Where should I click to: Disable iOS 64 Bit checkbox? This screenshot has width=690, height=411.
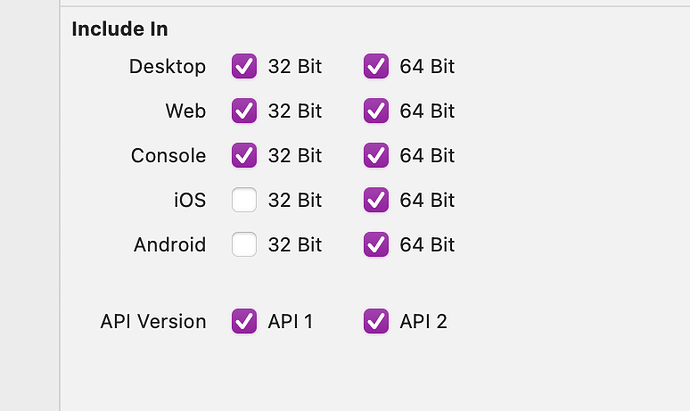[376, 200]
